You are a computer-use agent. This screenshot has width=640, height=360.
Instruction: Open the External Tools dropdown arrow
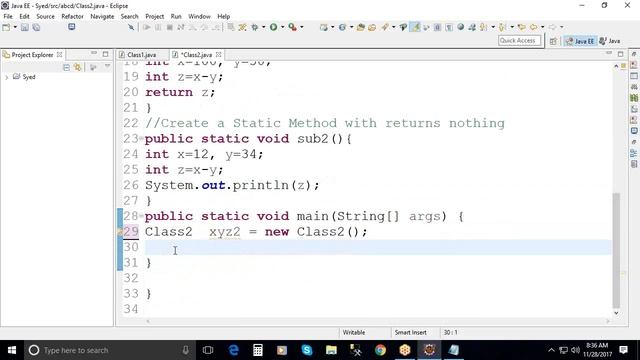tap(302, 27)
